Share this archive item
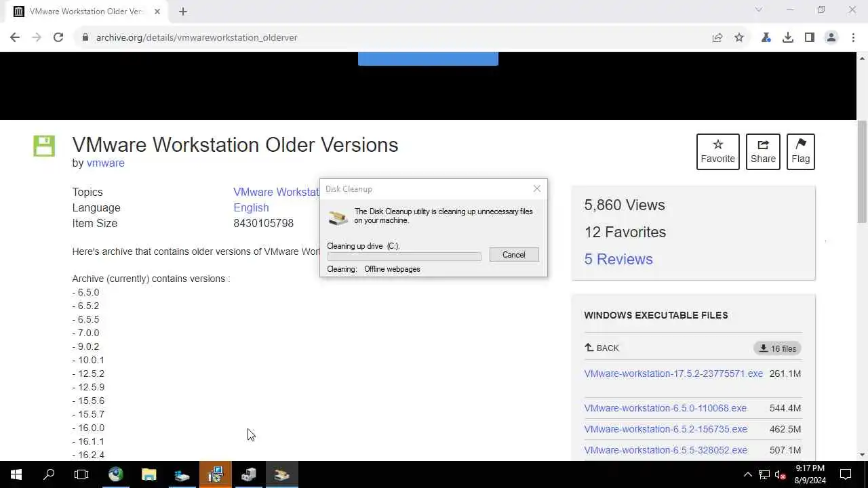The image size is (868, 488). coord(763,151)
